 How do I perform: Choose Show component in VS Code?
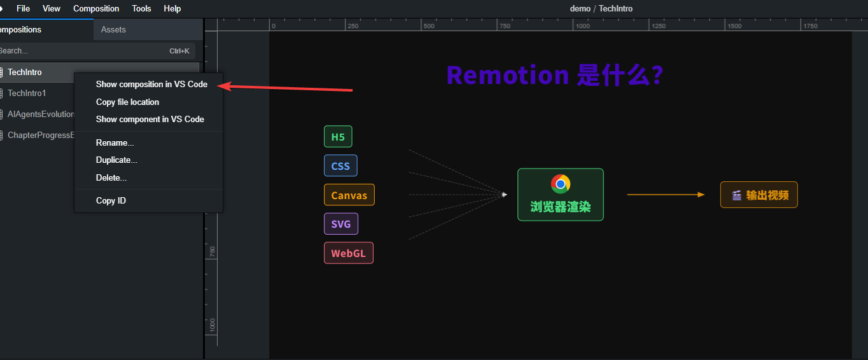coord(150,119)
